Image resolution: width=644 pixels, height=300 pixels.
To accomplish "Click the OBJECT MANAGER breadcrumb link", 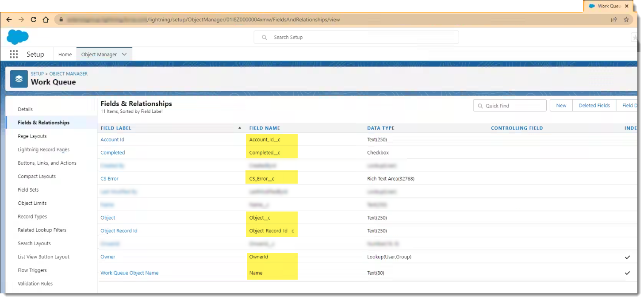I will tap(69, 73).
